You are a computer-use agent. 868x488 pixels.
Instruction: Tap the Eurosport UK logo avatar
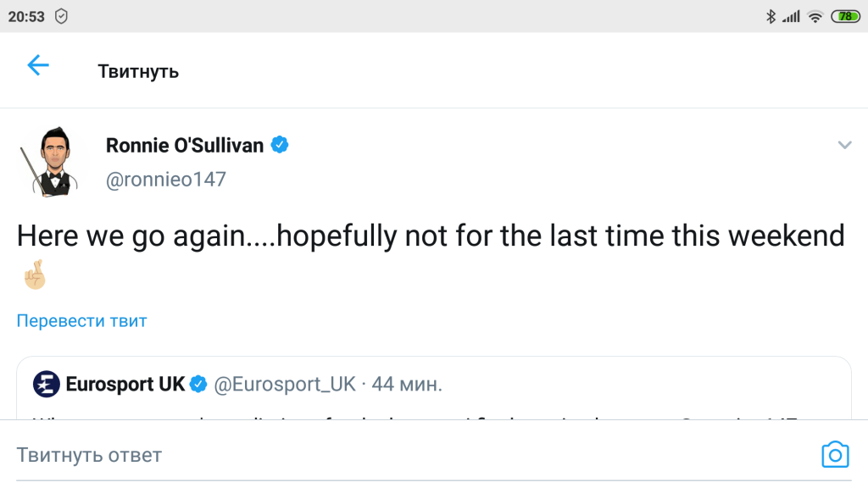point(47,384)
